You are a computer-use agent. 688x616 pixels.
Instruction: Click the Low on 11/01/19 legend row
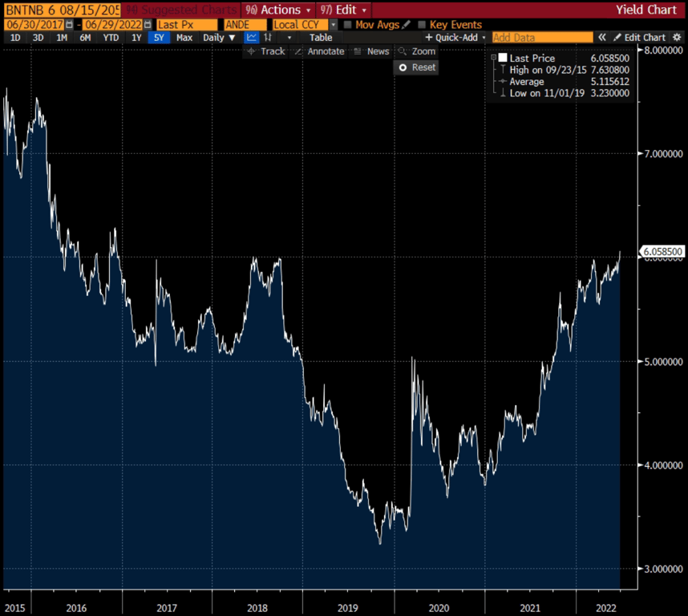tap(547, 93)
